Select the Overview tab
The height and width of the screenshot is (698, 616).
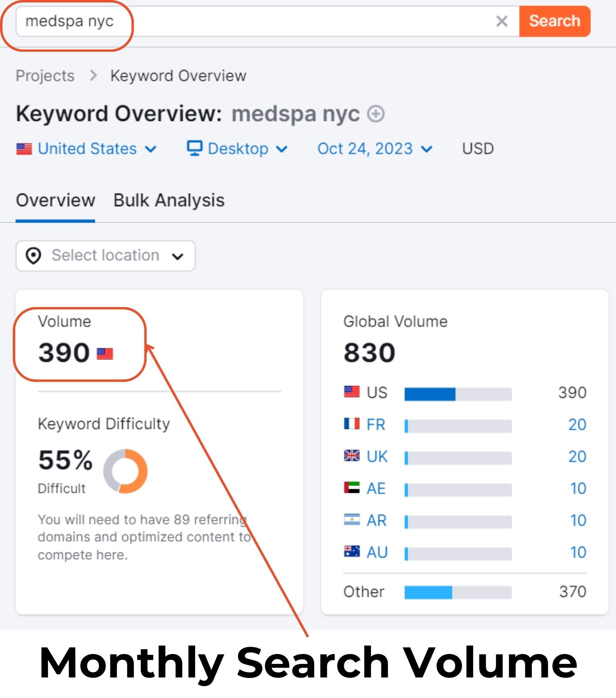coord(55,200)
